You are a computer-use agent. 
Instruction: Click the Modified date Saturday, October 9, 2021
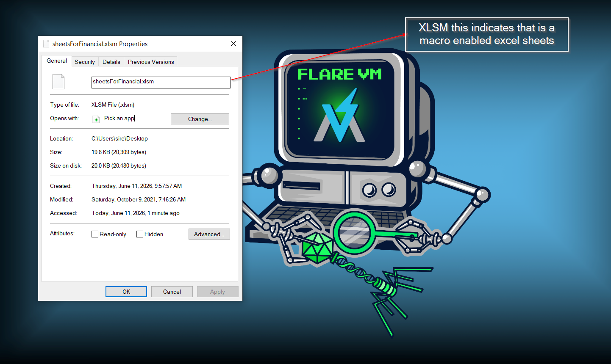pos(139,199)
